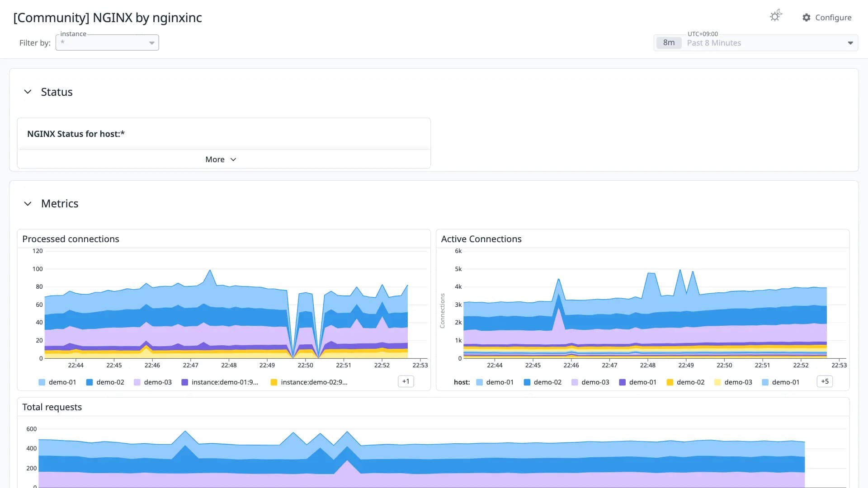Toggle purple demo-01 swatch in Active Connections legend

point(622,382)
